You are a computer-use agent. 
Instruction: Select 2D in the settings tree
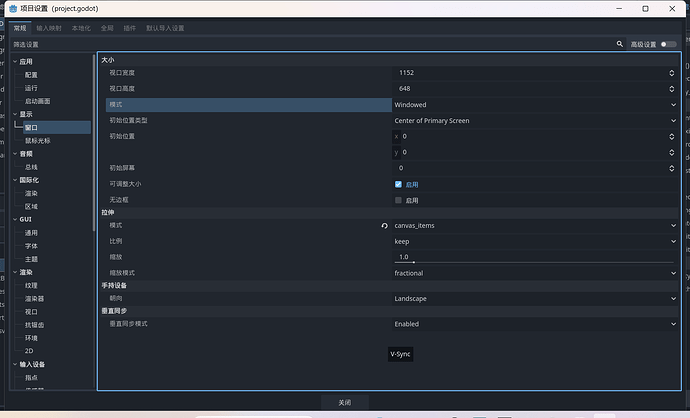(x=29, y=351)
